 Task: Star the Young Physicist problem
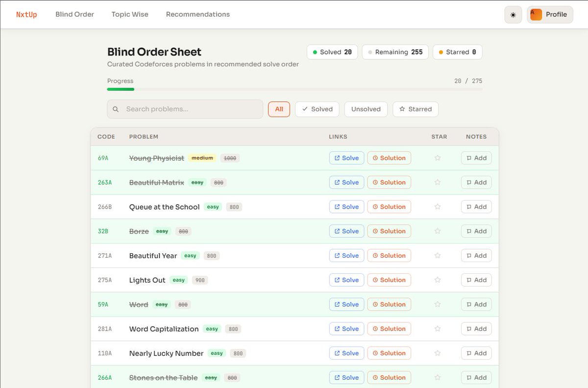(x=438, y=158)
